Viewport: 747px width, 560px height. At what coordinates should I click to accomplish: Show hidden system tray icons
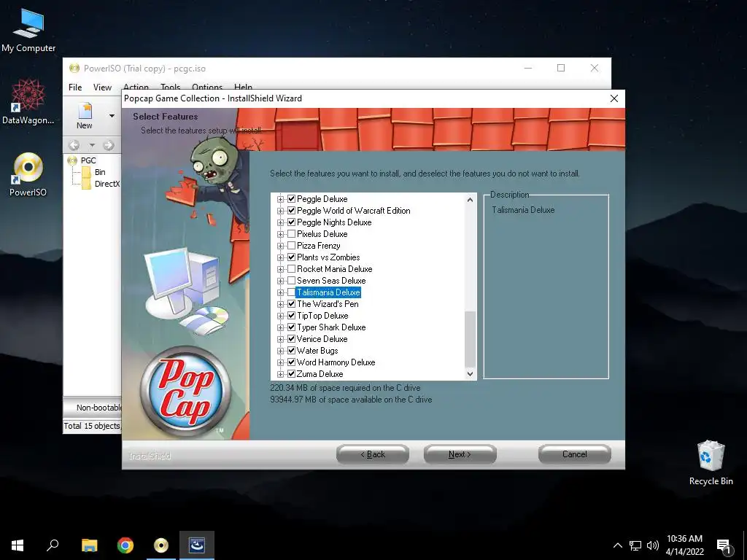[617, 545]
